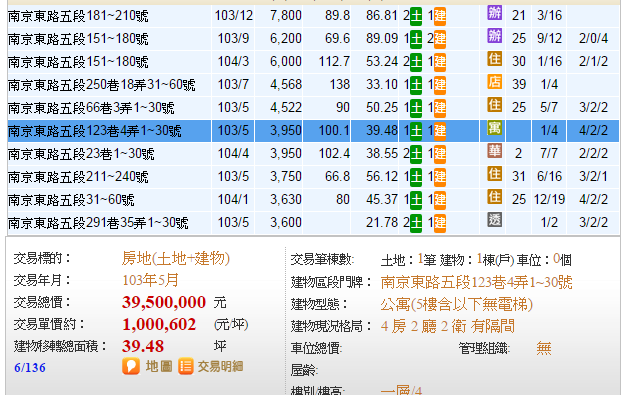This screenshot has width=626, height=395.
Task: Click 住 icon in 66巷3弄 row
Action: point(494,105)
